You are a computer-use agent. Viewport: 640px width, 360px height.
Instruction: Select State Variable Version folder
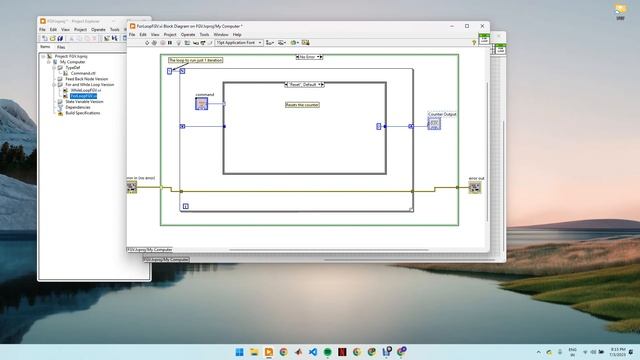click(x=84, y=102)
